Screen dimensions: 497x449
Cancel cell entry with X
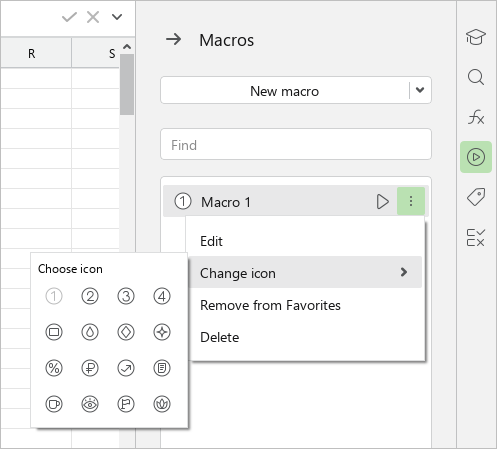pyautogui.click(x=93, y=17)
